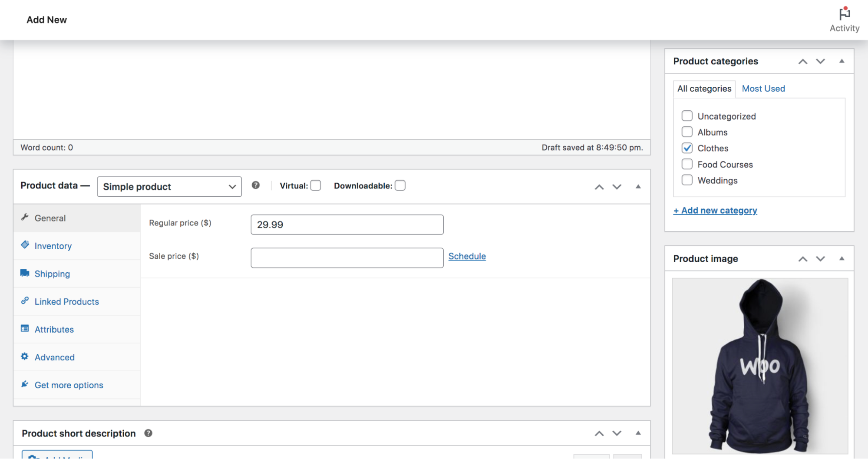Enable the Virtual checkbox
Screen dimensions: 868x459
pyautogui.click(x=316, y=185)
